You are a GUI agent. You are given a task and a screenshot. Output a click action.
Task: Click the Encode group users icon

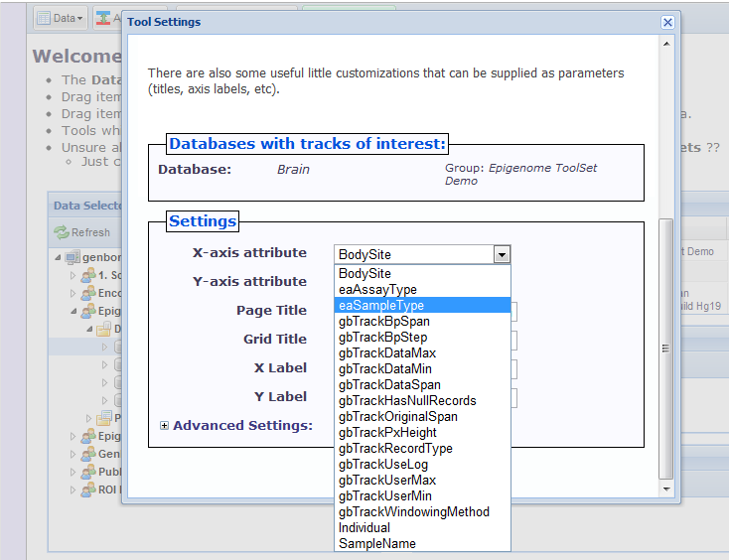87,293
